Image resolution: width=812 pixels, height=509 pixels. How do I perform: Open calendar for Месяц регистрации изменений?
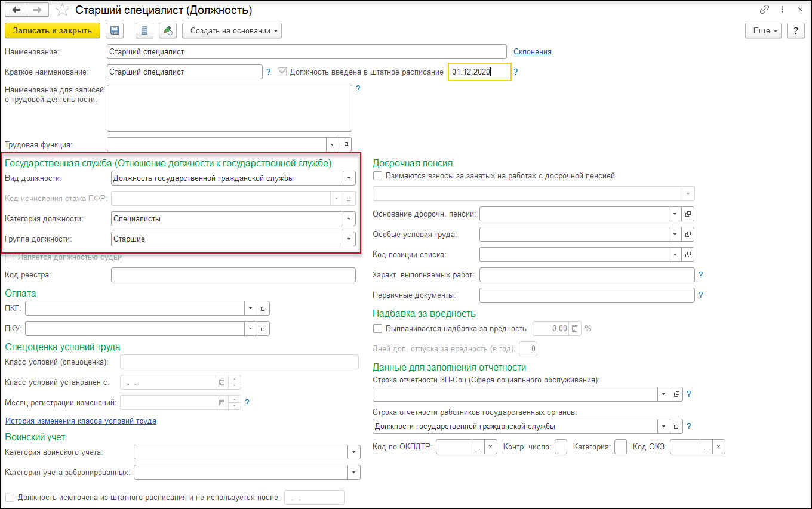[x=222, y=402]
